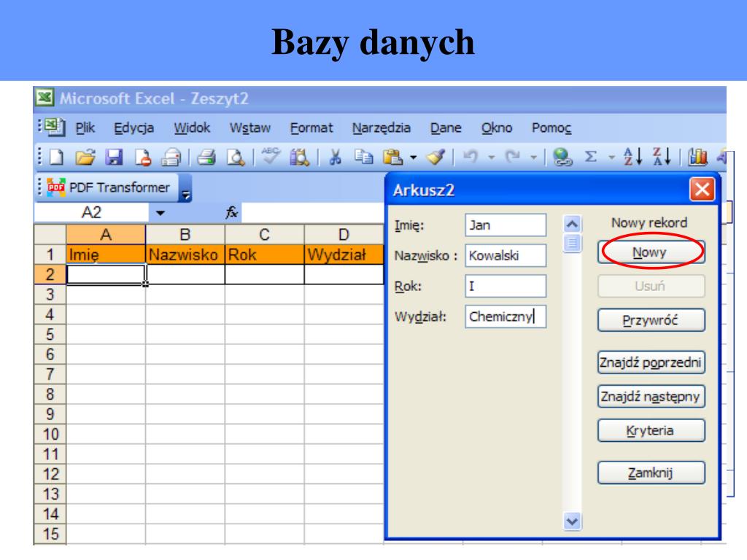This screenshot has height=560, width=747.
Task: Click the Nazwisko field containing Kowalski
Action: point(506,255)
